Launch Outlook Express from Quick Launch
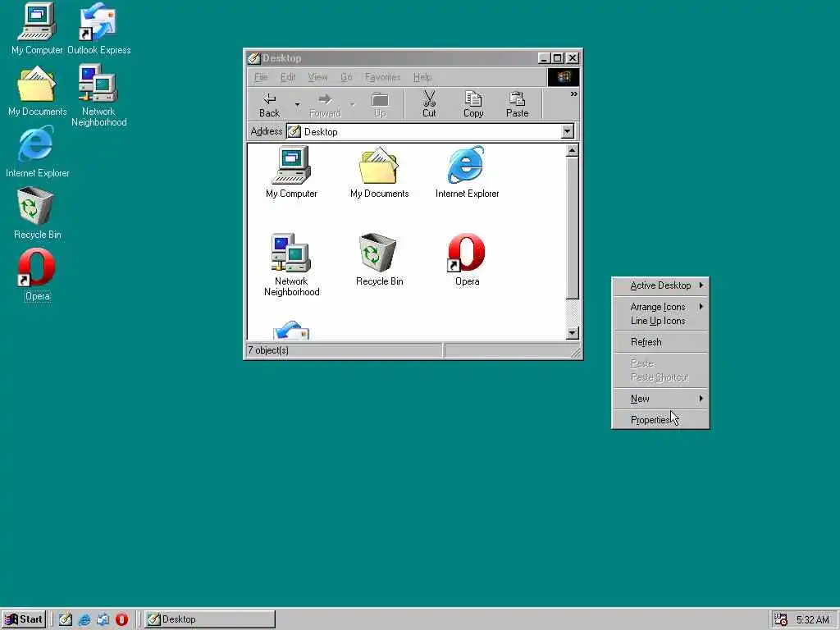 pyautogui.click(x=103, y=619)
